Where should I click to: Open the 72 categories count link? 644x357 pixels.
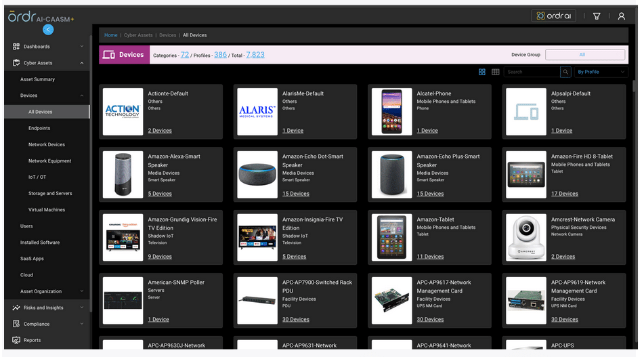[185, 55]
